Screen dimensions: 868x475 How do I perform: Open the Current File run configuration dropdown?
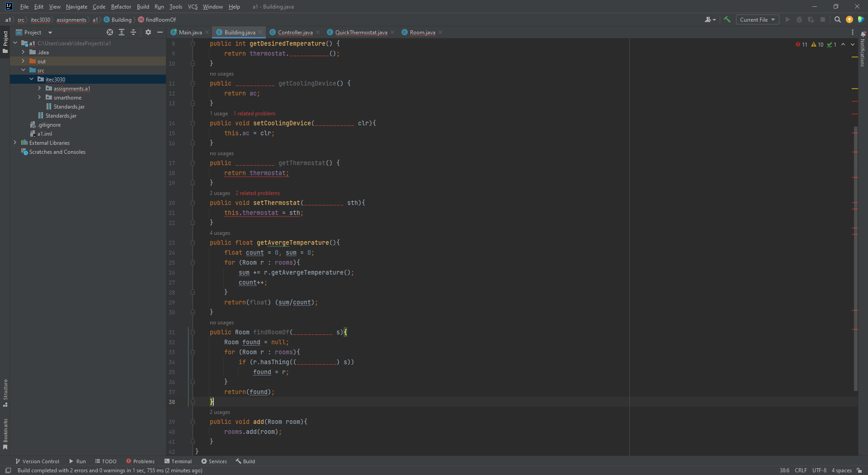[x=757, y=19]
